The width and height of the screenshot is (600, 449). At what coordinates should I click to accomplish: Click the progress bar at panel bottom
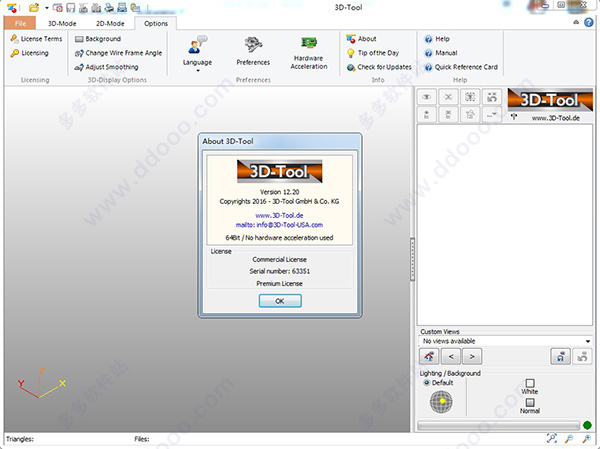[499, 425]
